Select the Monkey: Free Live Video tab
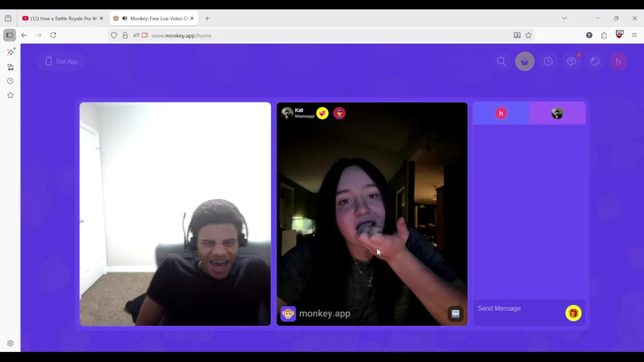644x362 pixels. click(153, 19)
